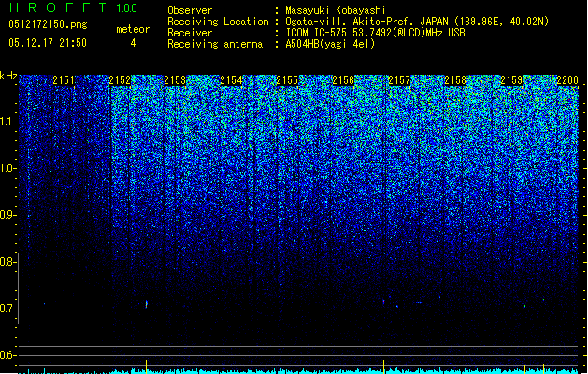Click the 2158 time marker
The width and height of the screenshot is (588, 374).
pos(455,80)
